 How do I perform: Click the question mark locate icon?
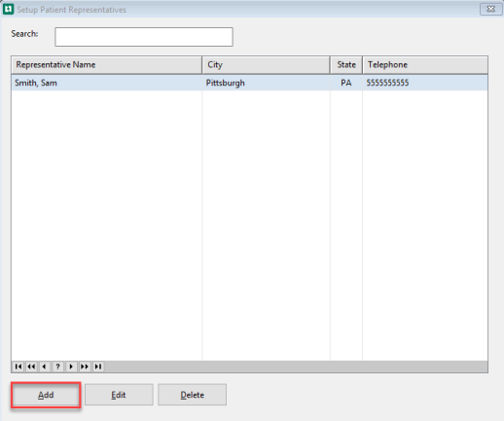click(x=57, y=367)
